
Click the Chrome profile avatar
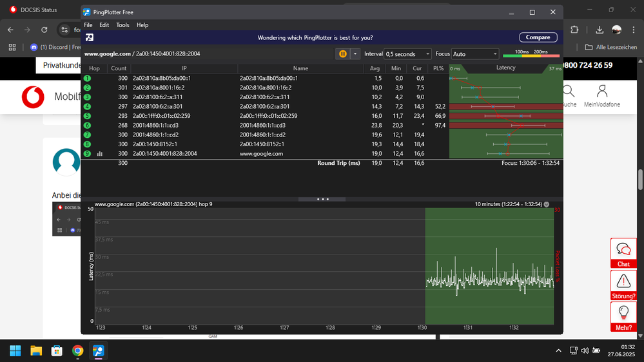click(x=616, y=30)
